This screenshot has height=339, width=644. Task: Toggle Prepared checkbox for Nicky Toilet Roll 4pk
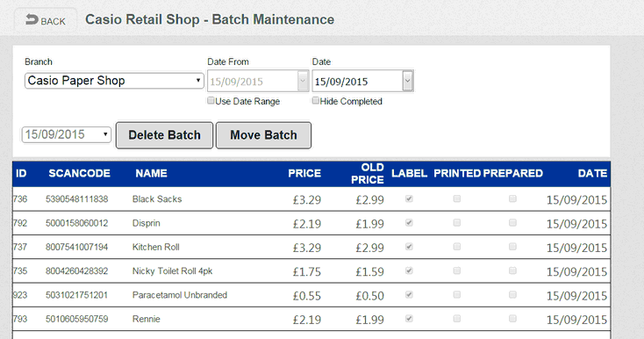(x=512, y=270)
